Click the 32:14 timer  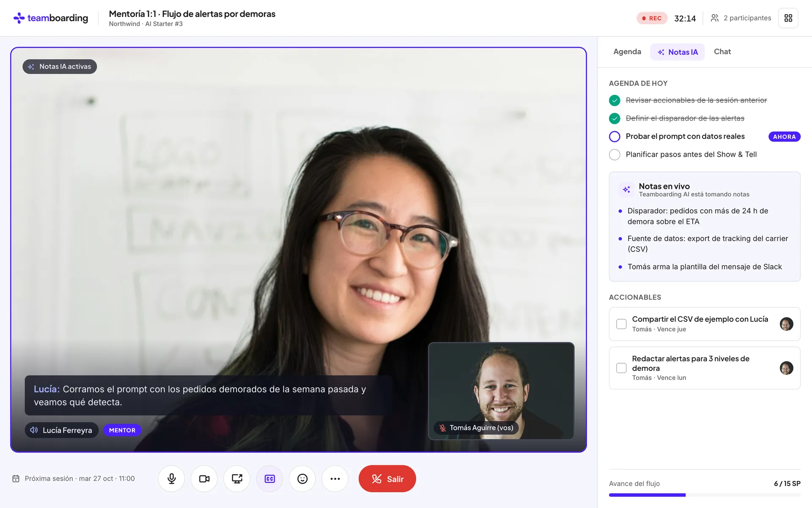point(685,18)
